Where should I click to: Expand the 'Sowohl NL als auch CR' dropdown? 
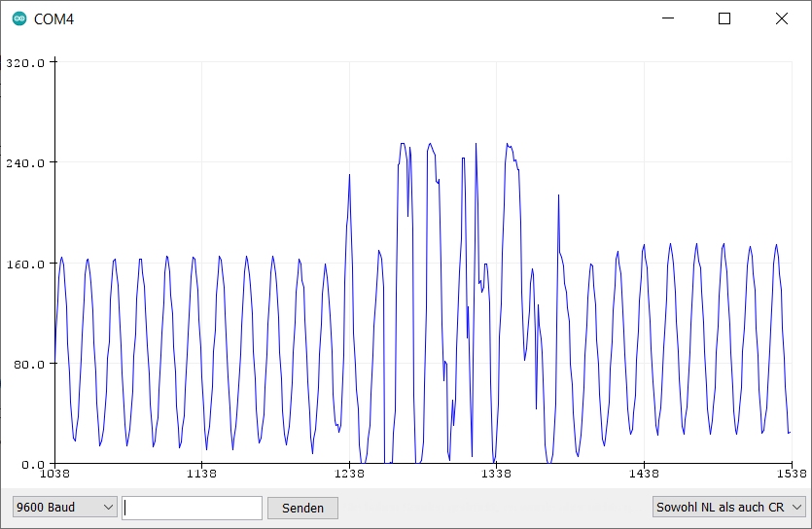click(x=729, y=508)
